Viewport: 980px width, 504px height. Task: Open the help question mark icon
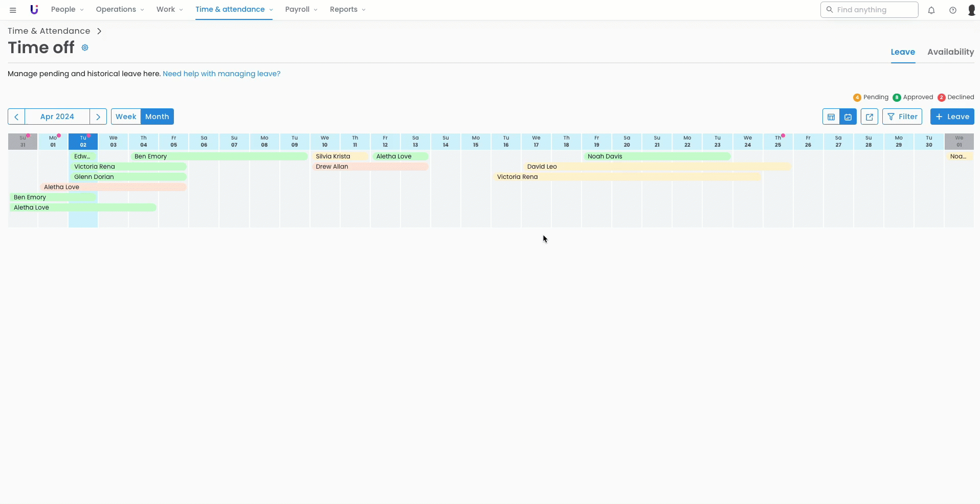coord(952,10)
